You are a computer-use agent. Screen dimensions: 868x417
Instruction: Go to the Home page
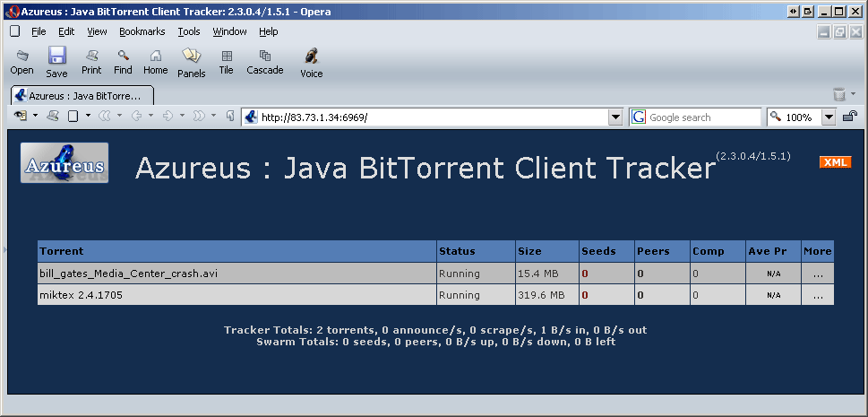click(156, 62)
